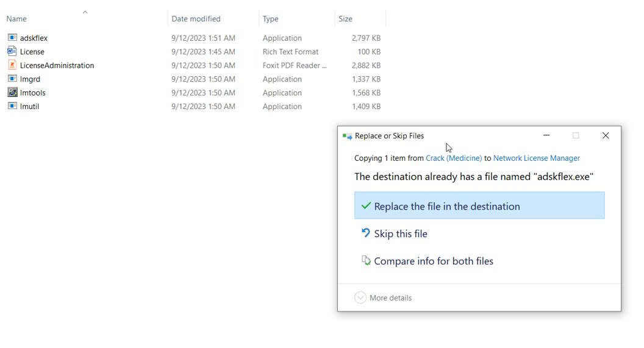Screen dimensions: 644x348
Task: Click the More details label
Action: (390, 298)
